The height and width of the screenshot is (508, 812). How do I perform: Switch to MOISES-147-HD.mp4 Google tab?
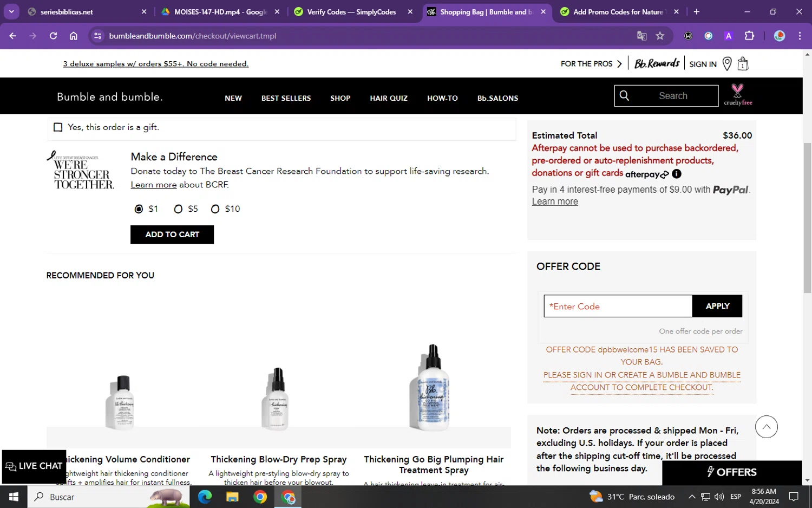click(221, 12)
